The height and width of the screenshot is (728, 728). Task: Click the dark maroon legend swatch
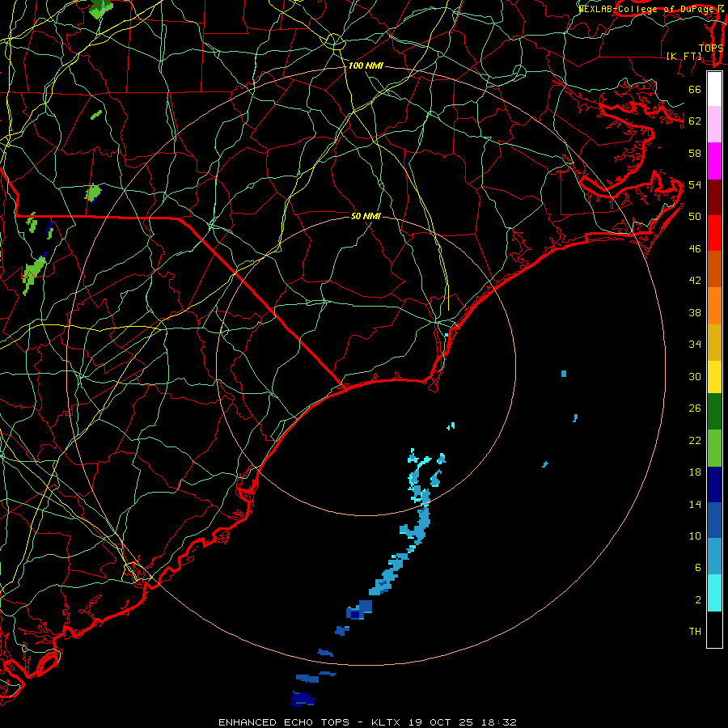[x=714, y=197]
